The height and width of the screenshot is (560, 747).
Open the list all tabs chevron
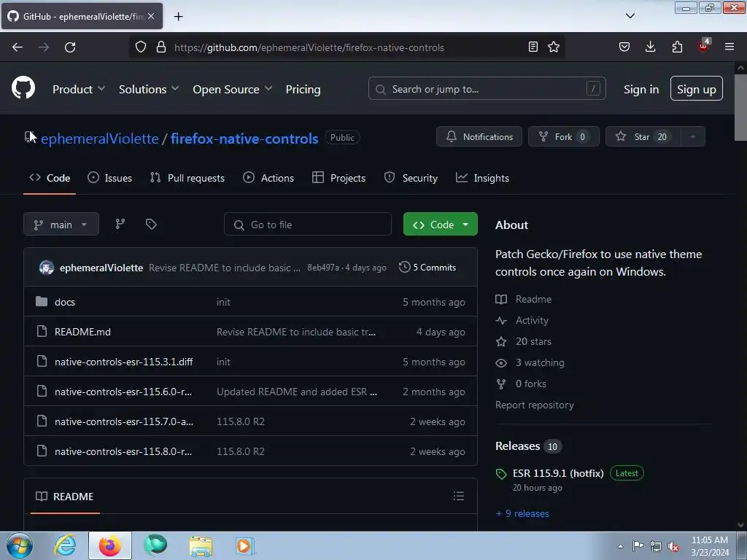tap(630, 16)
